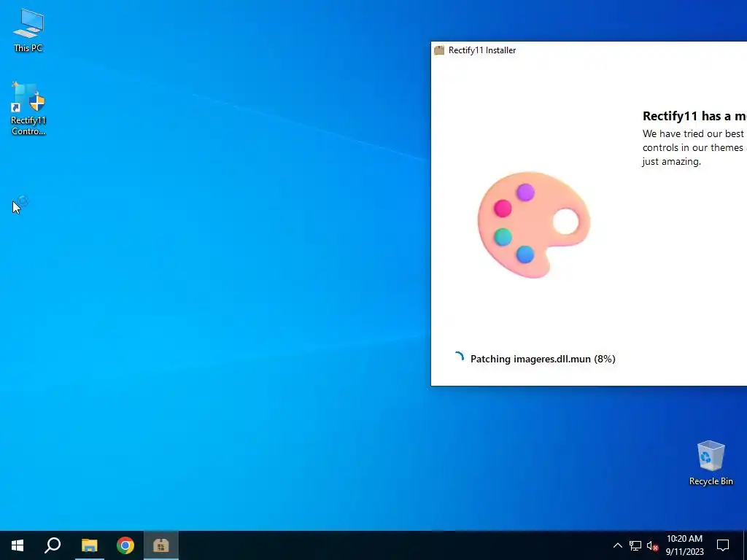This screenshot has width=747, height=560.
Task: Launch Google Chrome from the taskbar
Action: [125, 545]
